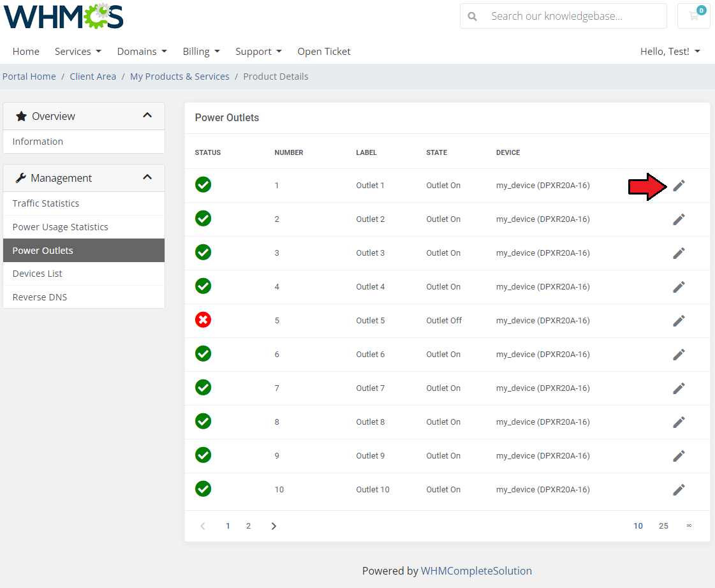715x588 pixels.
Task: Open the Hello, Test! account dropdown
Action: pos(670,52)
